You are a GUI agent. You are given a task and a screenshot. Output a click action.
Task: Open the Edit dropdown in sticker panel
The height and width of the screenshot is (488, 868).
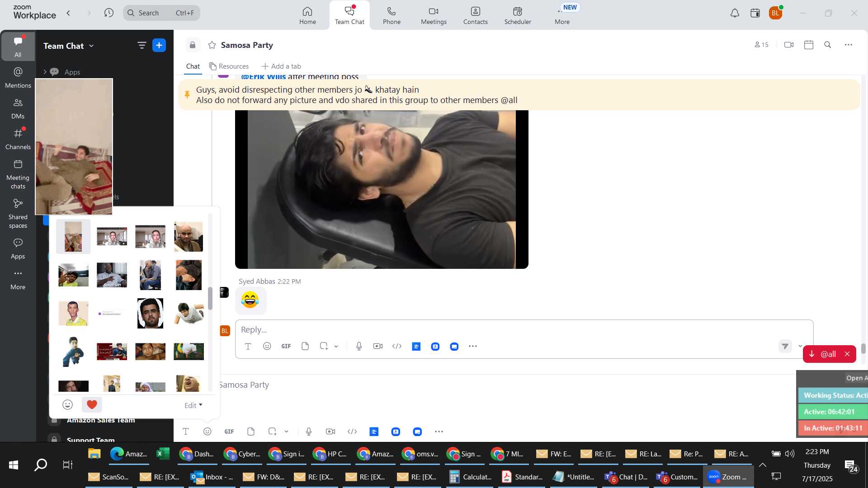coord(193,405)
